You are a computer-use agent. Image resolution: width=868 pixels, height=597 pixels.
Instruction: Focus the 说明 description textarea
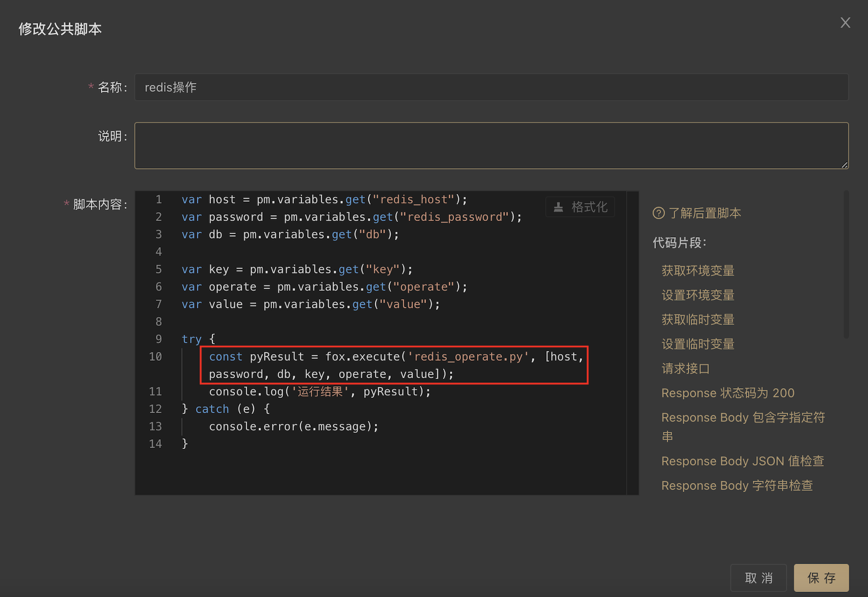point(491,146)
